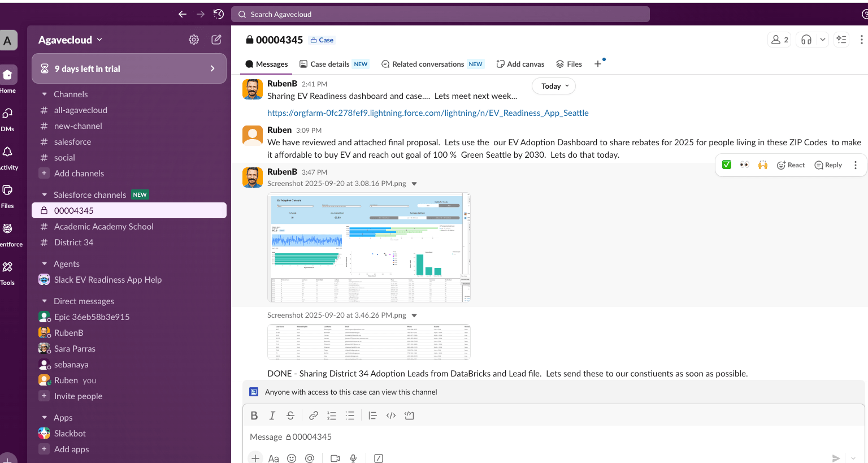Open emoji picker in composer
868x463 pixels.
292,458
